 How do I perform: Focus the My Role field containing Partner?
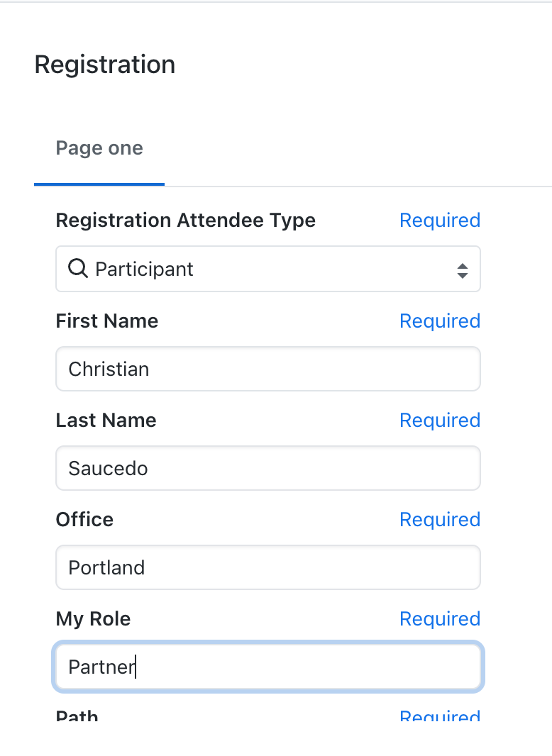pyautogui.click(x=267, y=667)
